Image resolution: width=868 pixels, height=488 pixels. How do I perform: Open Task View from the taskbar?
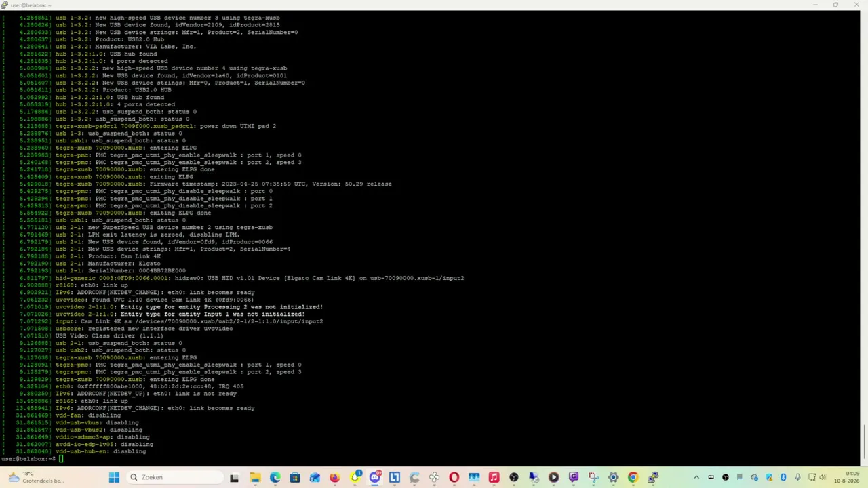[234, 477]
